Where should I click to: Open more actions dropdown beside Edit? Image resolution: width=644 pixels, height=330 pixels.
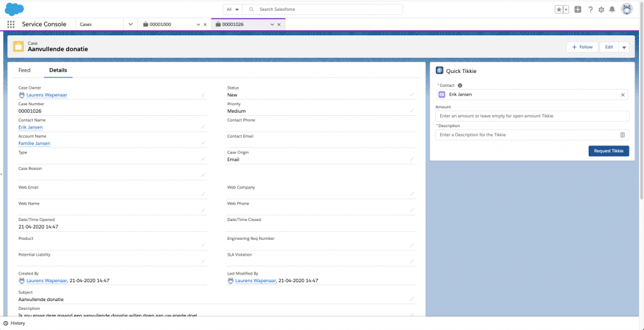pos(624,47)
